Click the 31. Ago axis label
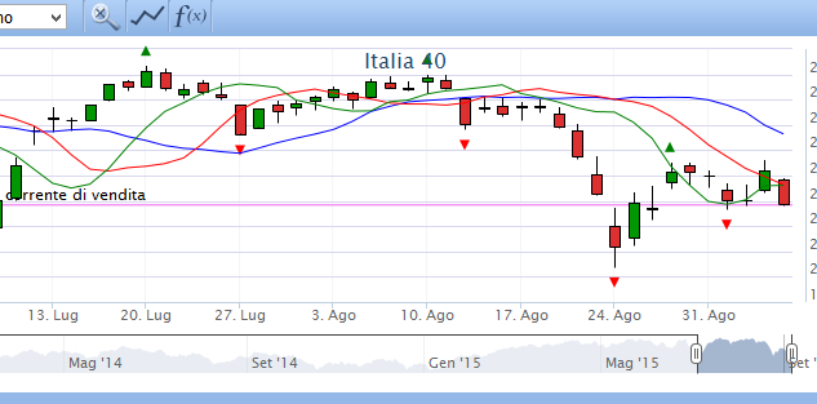 click(x=708, y=315)
